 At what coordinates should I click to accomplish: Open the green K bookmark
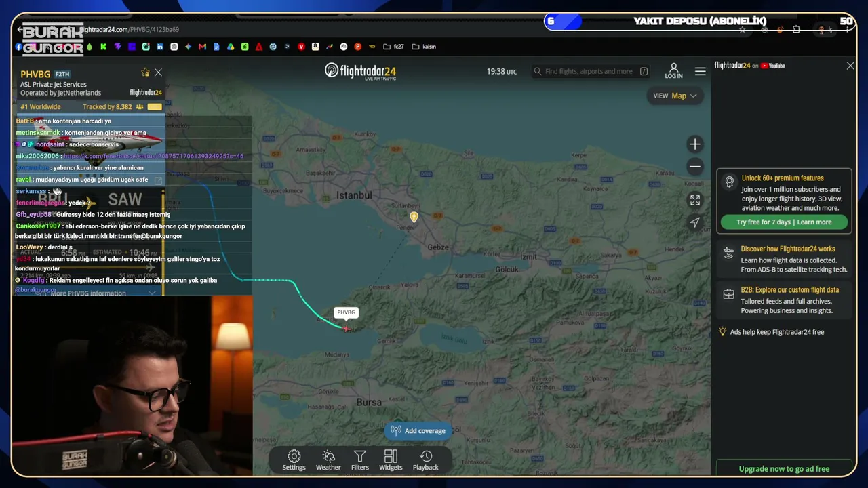pos(103,47)
